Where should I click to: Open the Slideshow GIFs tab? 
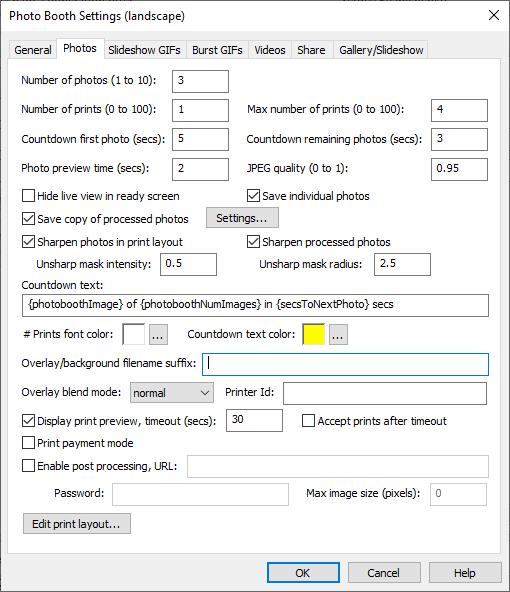145,50
